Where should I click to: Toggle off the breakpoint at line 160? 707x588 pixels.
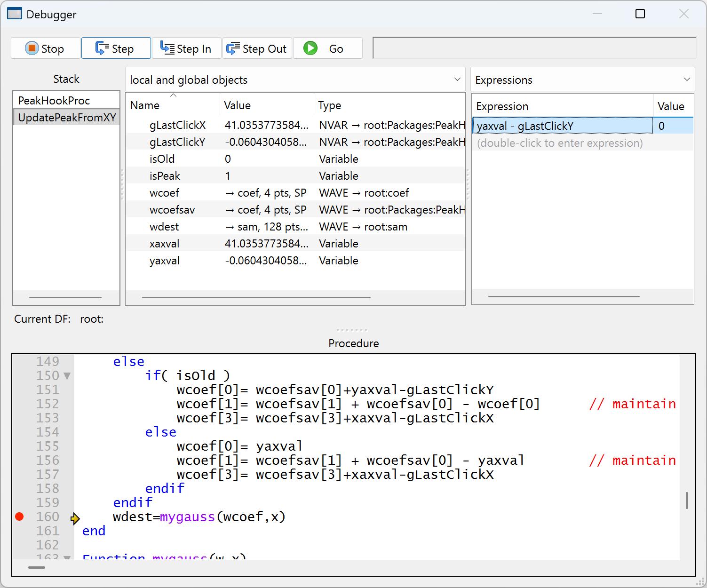tap(19, 516)
